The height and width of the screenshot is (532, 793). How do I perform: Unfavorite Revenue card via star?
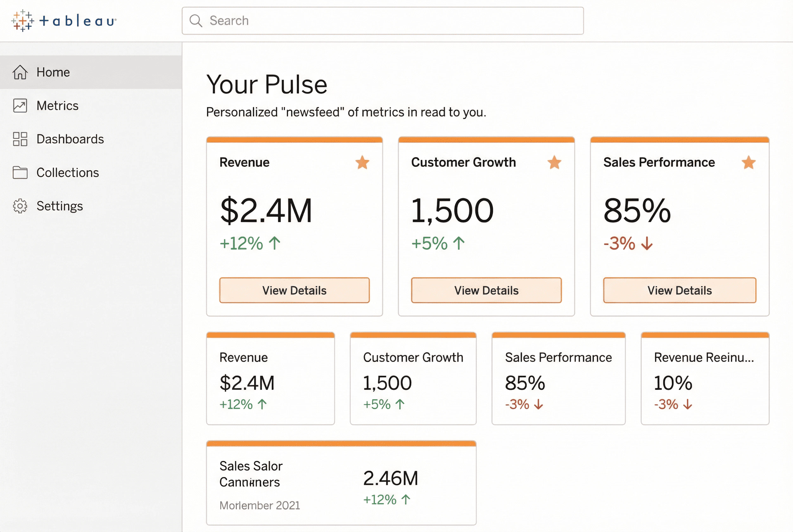pyautogui.click(x=362, y=163)
